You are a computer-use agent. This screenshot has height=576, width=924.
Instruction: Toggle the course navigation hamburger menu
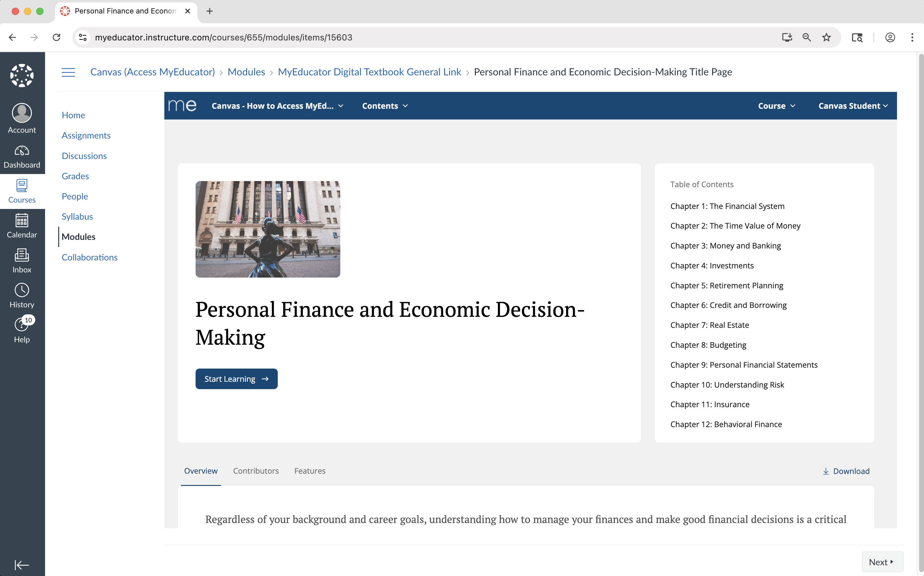tap(68, 72)
